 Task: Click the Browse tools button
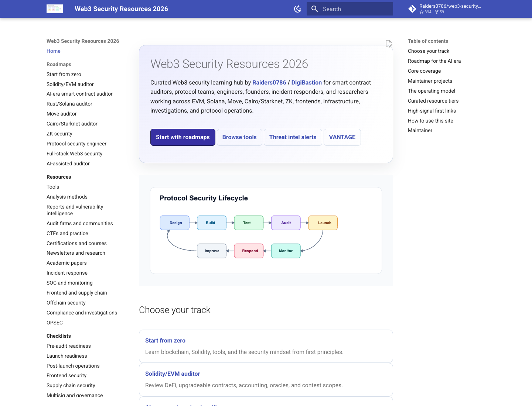click(239, 137)
